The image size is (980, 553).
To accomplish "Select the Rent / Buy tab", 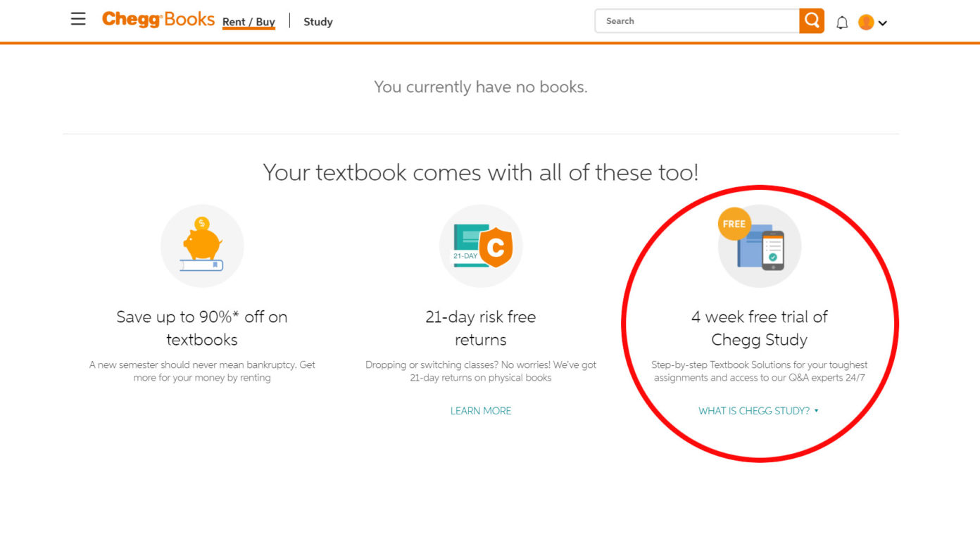I will point(249,22).
